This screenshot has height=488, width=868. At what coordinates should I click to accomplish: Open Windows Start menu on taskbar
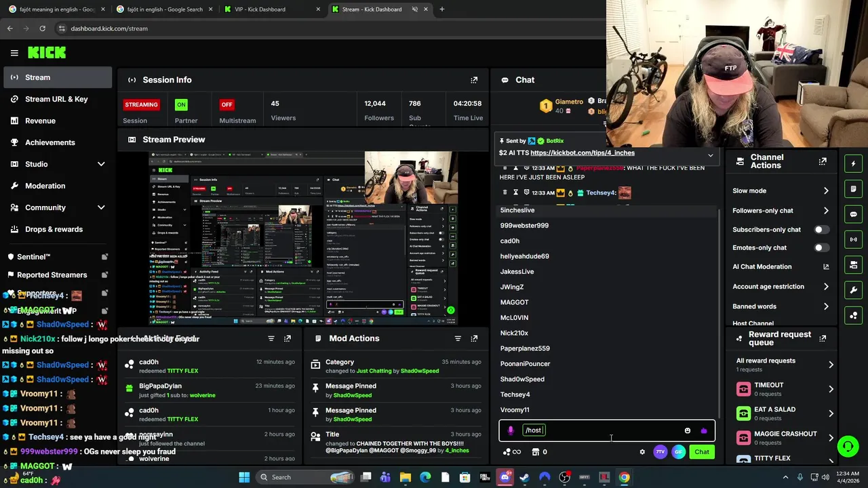point(244,477)
